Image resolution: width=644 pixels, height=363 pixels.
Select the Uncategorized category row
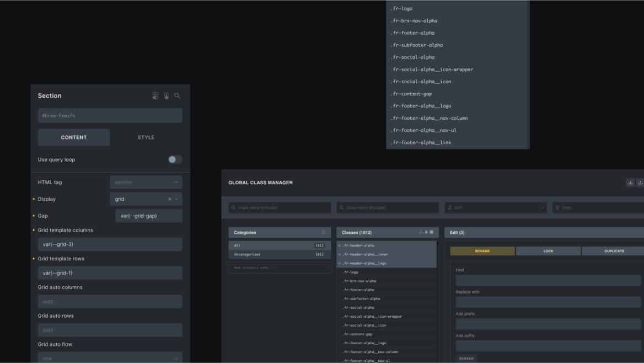click(x=279, y=254)
